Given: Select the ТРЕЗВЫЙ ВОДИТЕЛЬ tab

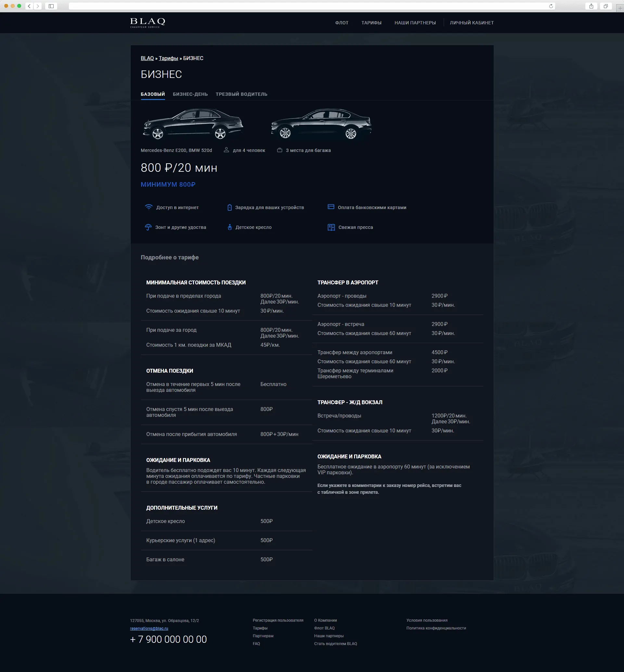Looking at the screenshot, I should (241, 94).
